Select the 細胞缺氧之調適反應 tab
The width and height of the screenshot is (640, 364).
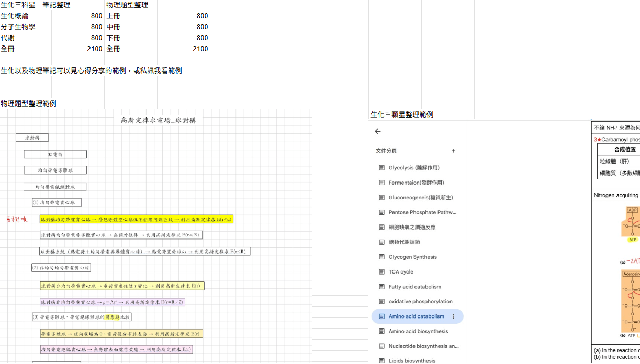click(x=417, y=227)
